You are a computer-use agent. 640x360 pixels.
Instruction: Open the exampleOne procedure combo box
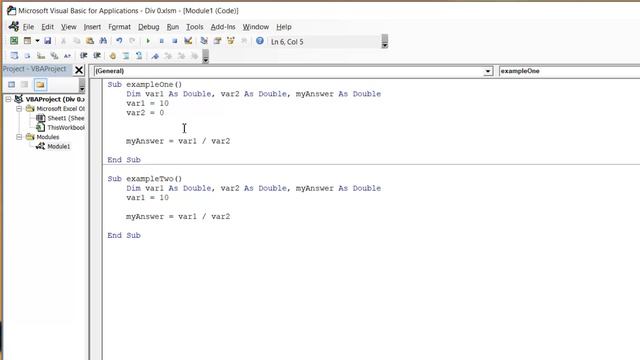569,71
